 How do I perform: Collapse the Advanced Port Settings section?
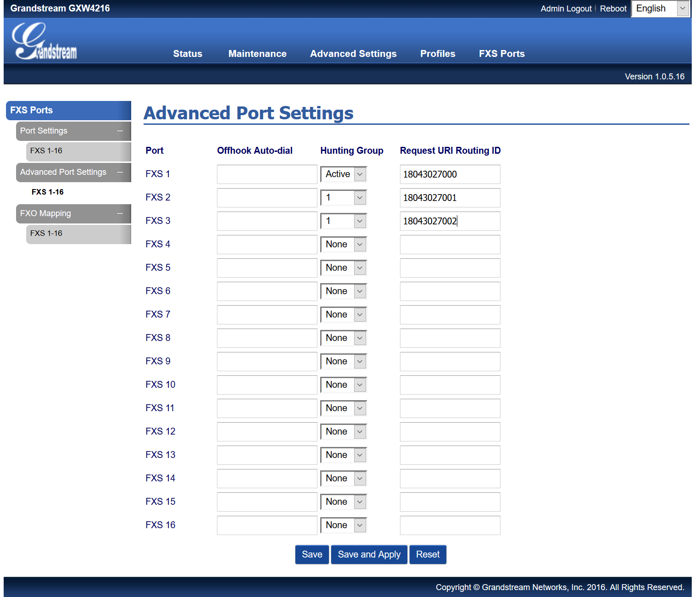(x=120, y=172)
